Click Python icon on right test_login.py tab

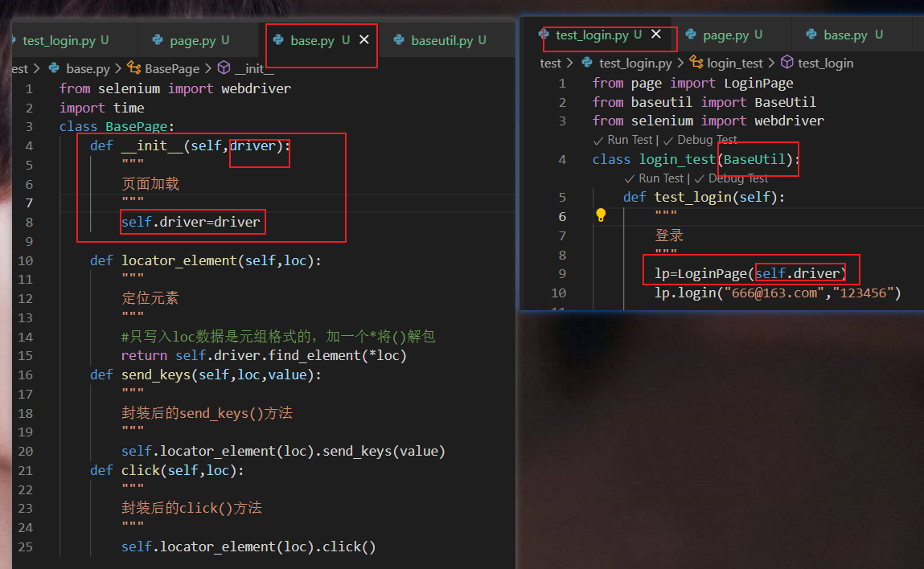click(544, 35)
